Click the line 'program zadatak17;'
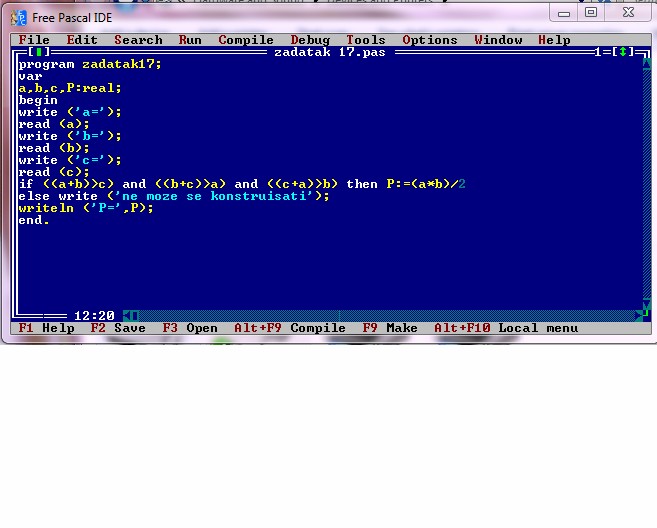Screen dimensions: 657x528 pos(90,64)
